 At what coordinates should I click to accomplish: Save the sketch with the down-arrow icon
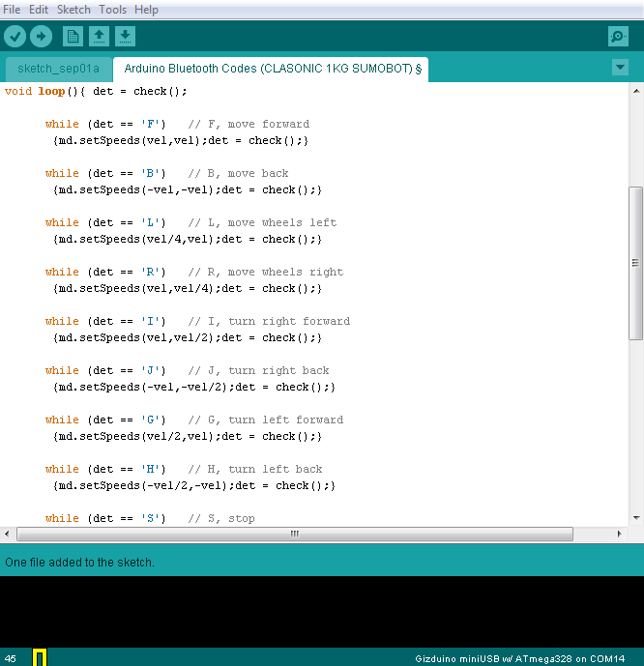coord(125,36)
